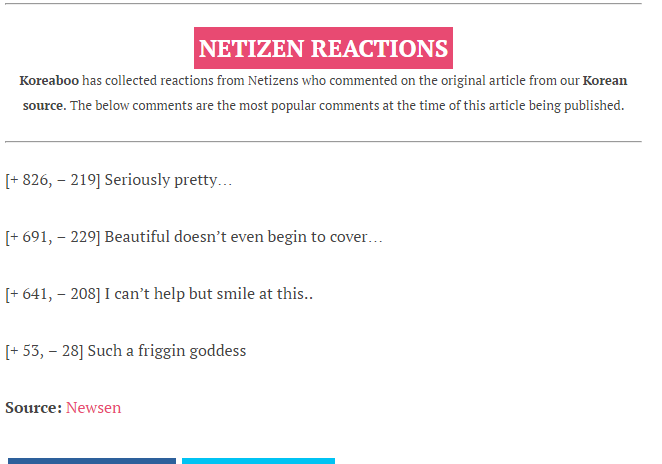662x464 pixels.
Task: Click the horizontal divider below the intro paragraph
Action: (323, 141)
